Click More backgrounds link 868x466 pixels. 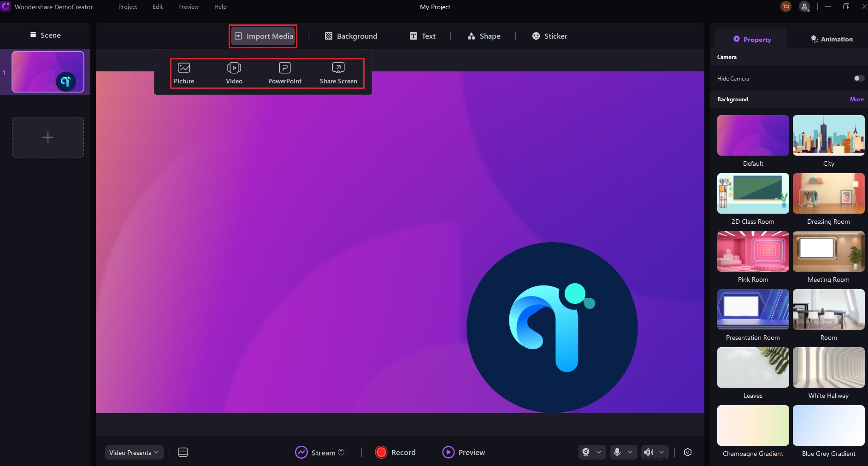857,99
